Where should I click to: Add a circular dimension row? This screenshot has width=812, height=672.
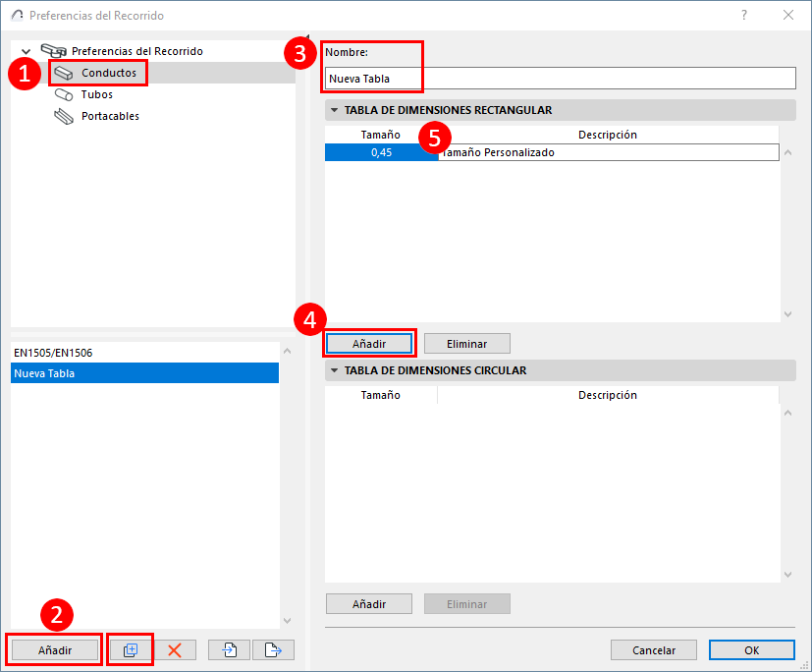(x=369, y=603)
